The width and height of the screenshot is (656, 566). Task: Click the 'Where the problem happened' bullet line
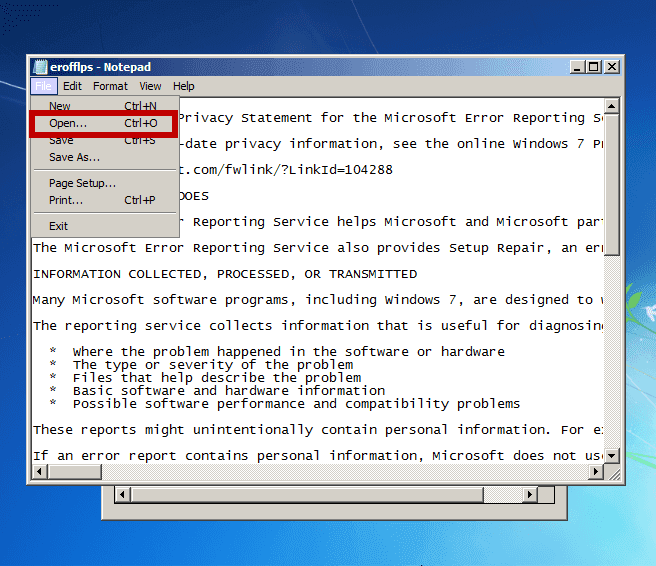click(289, 352)
